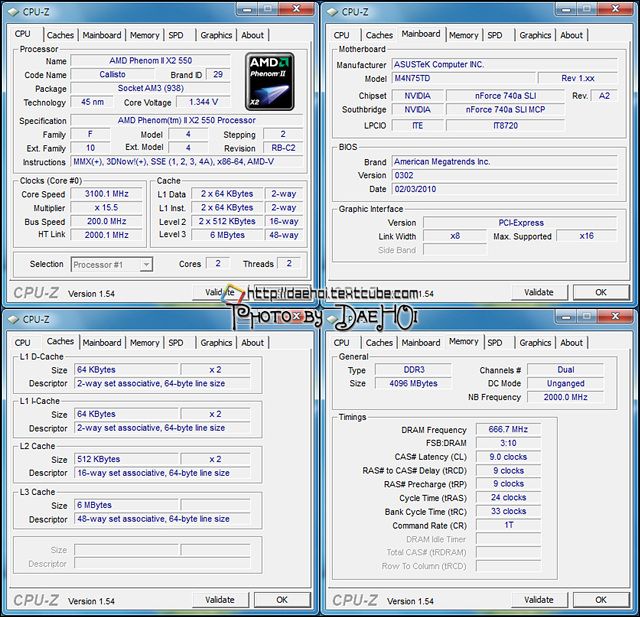
Task: Go to Graphics tab in bottom-right Memory window
Action: coord(535,343)
